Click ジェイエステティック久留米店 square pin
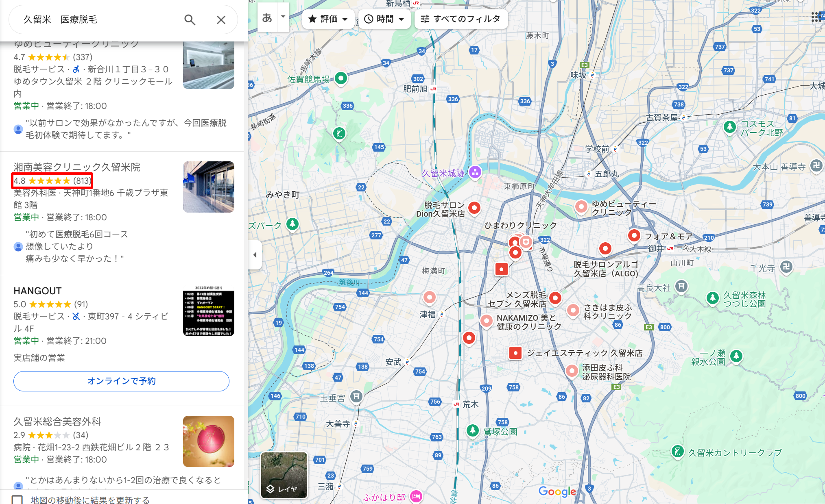The height and width of the screenshot is (504, 825). click(515, 353)
